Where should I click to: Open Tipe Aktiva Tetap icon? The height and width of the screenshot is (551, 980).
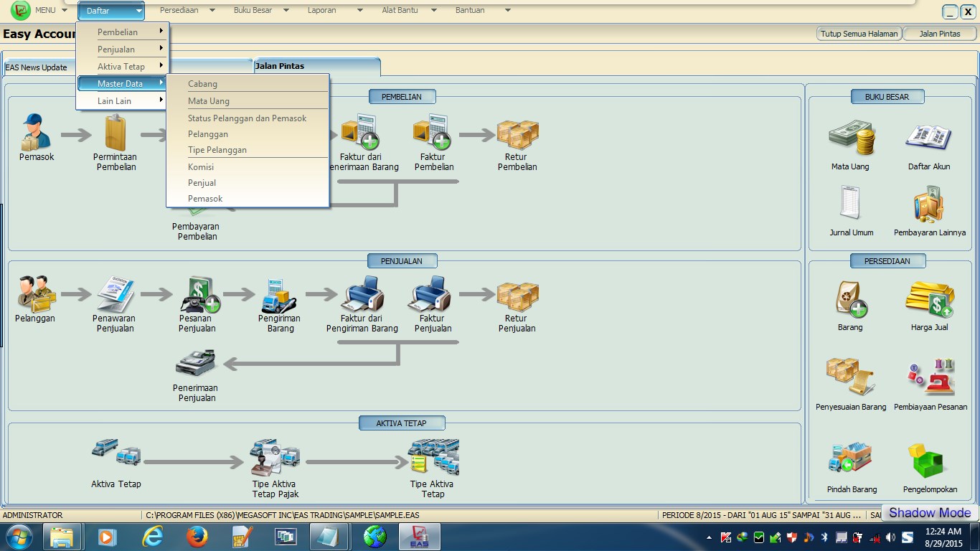point(433,457)
